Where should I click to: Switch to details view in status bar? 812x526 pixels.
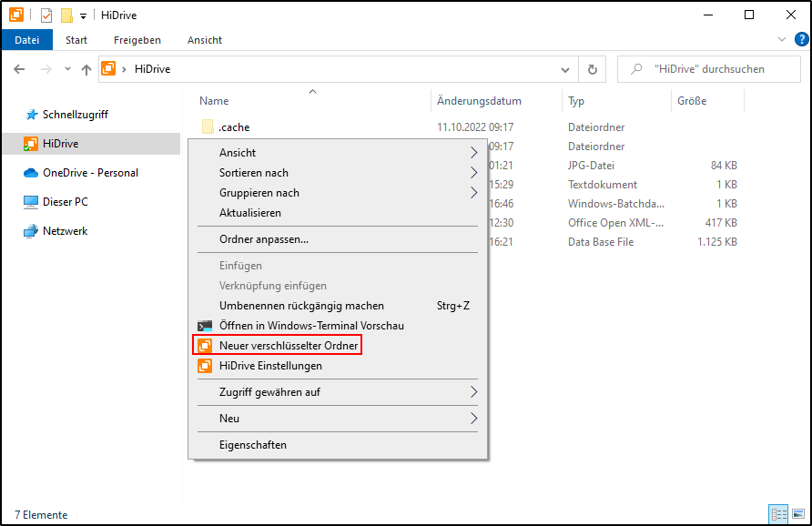click(778, 514)
